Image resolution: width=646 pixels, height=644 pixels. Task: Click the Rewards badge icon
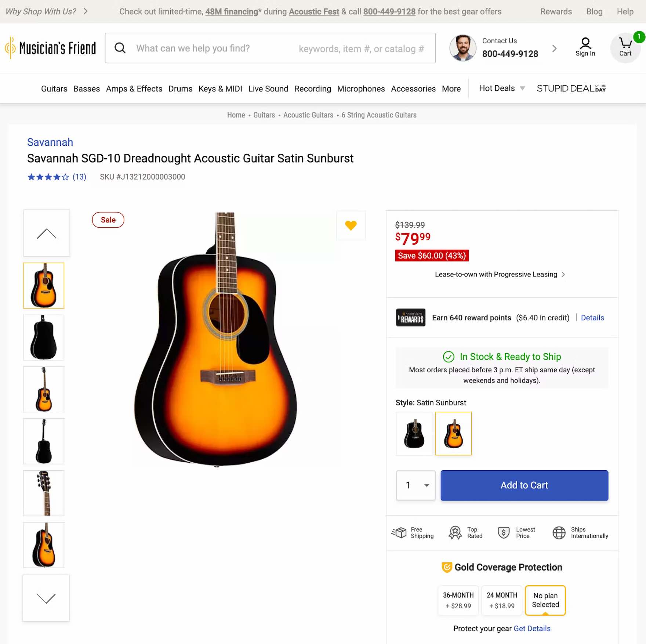point(411,318)
